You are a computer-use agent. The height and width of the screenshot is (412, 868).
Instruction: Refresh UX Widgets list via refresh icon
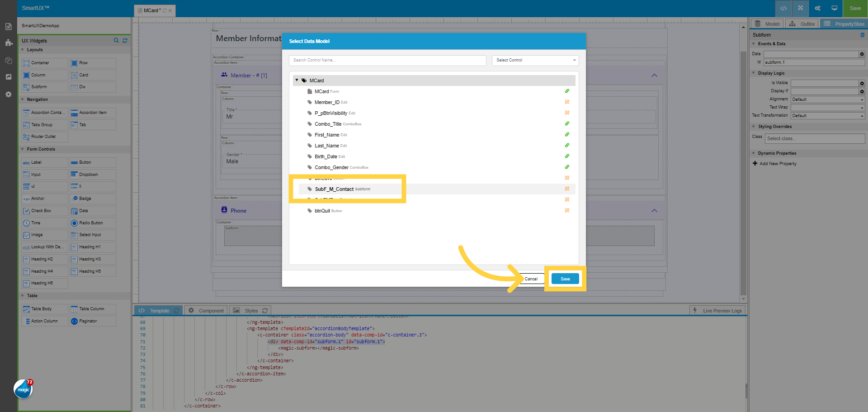click(x=125, y=40)
